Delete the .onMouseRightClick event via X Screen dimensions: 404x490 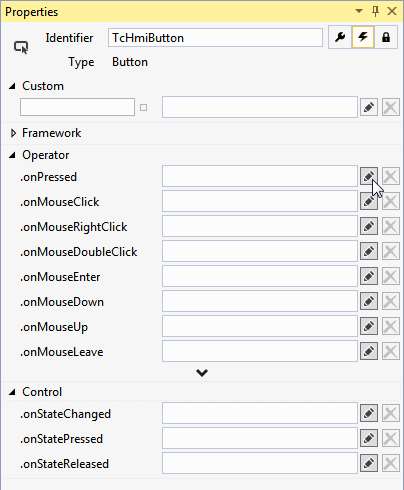391,226
